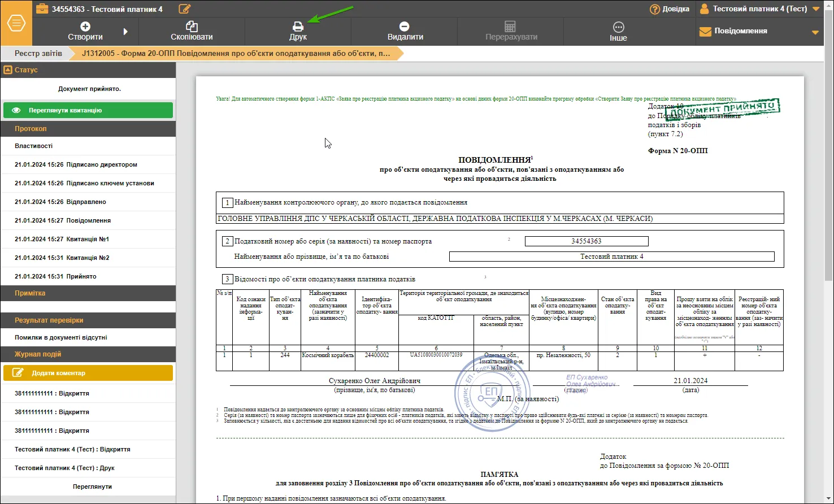Click the Переглянути link in event log
This screenshot has height=504, width=834.
click(93, 486)
